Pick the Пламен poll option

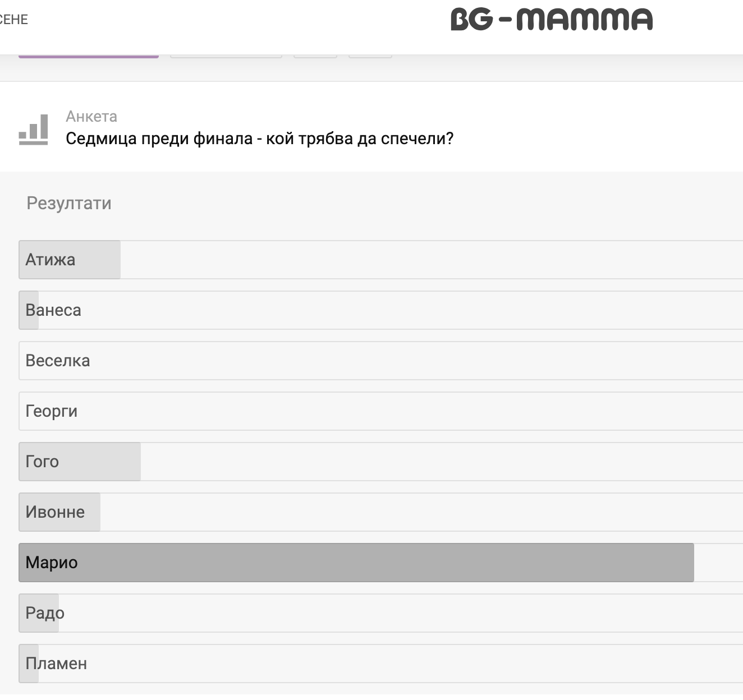56,664
